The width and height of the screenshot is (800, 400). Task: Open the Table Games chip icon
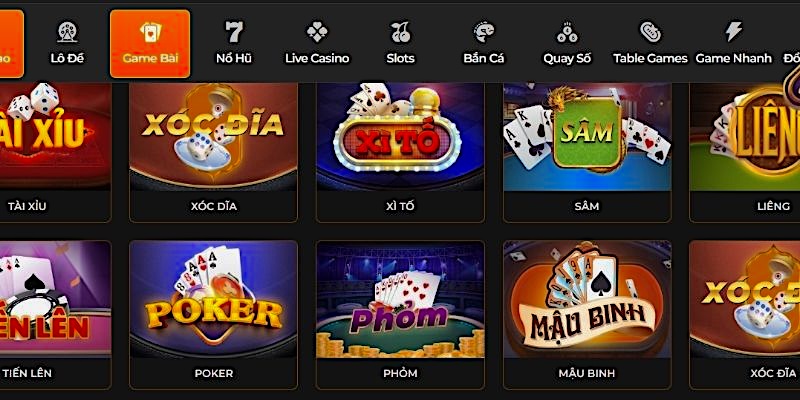coord(651,32)
